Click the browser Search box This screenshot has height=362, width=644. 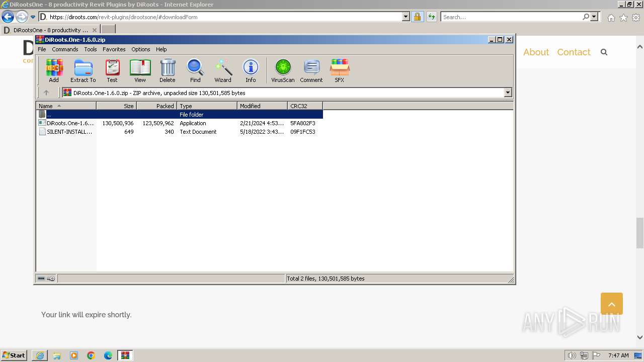[511, 17]
